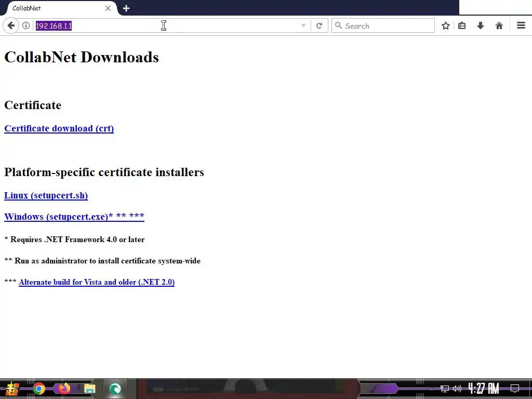Screen dimensions: 532x399
Task: Open the notification center icon
Action: point(515,388)
